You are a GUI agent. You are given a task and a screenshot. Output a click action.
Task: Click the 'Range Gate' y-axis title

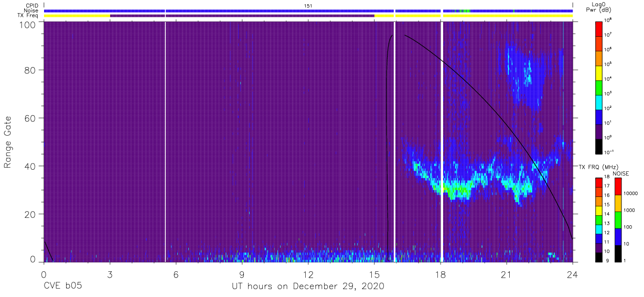pyautogui.click(x=8, y=142)
